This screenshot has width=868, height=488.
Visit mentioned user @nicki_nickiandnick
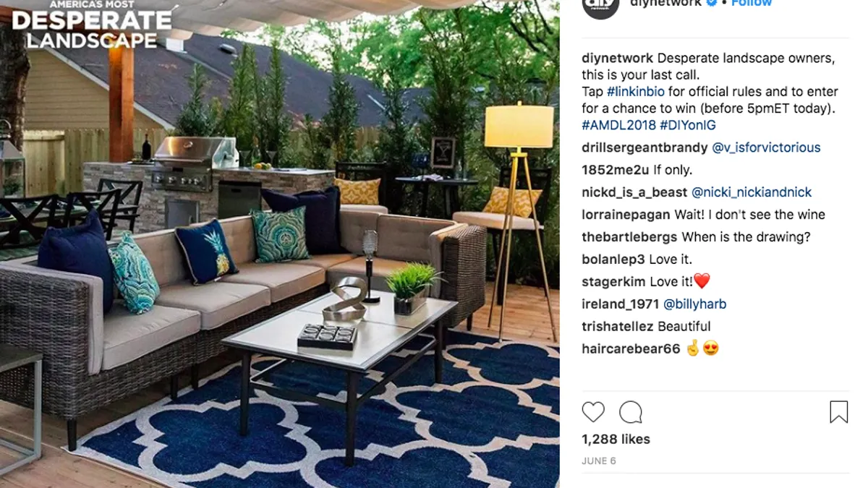point(752,192)
